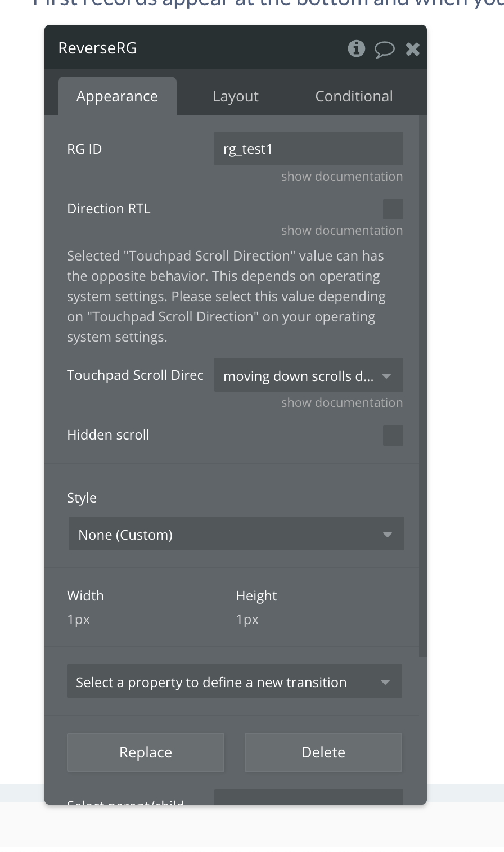Show documentation for Direction RTL
Image resolution: width=504 pixels, height=852 pixels.
342,230
